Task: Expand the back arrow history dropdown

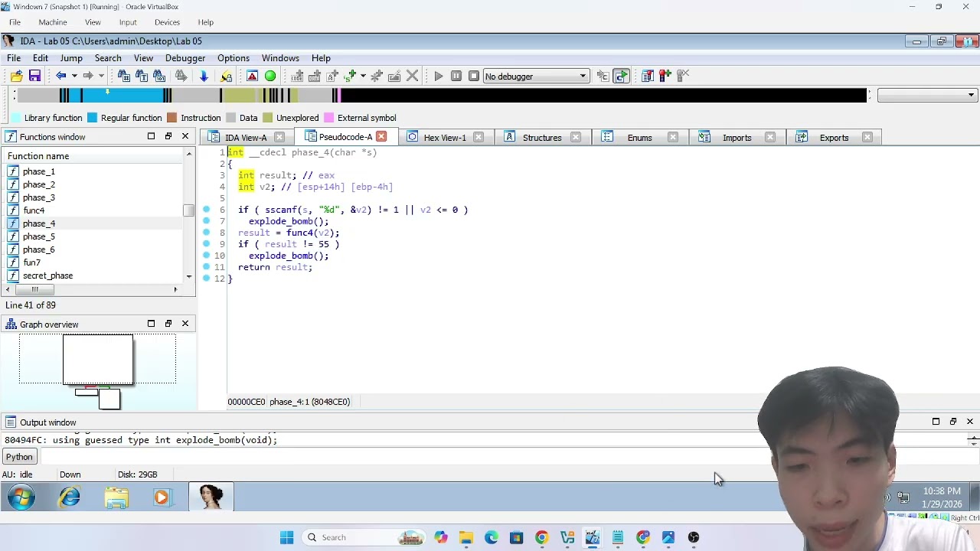Action: pyautogui.click(x=74, y=76)
